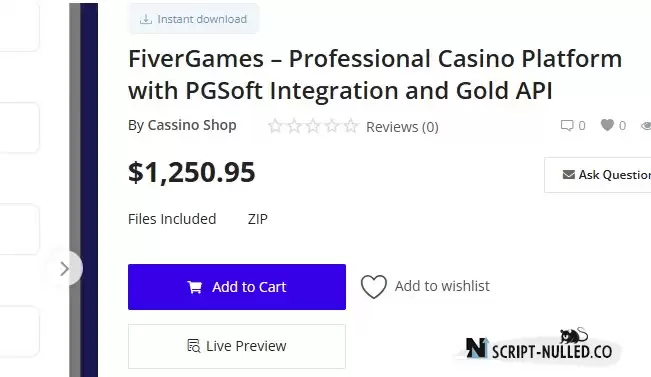Viewport: 651px width, 377px height.
Task: Click the Add to wishlist text
Action: click(x=442, y=286)
